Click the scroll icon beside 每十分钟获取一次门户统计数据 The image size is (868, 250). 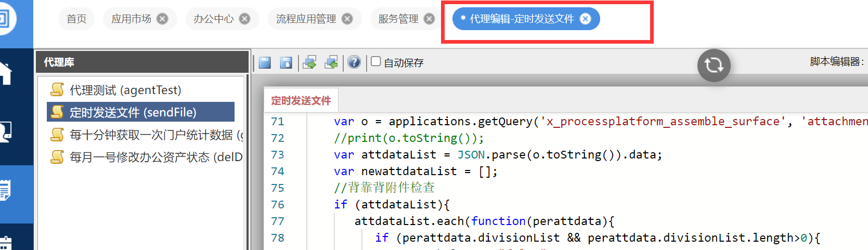pos(57,134)
